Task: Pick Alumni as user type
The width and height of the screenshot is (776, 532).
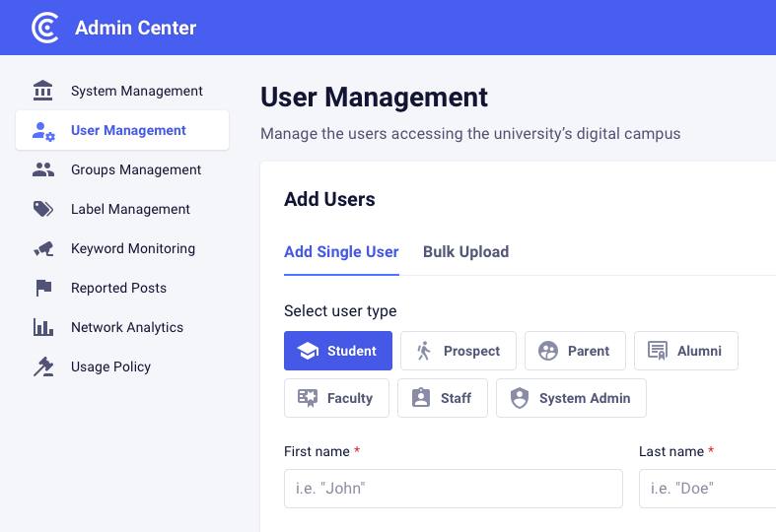Action: (685, 351)
